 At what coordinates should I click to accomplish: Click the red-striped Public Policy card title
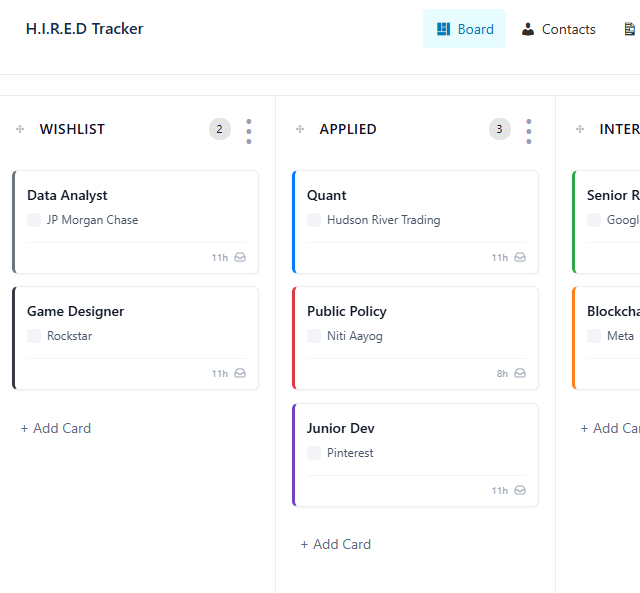347,311
